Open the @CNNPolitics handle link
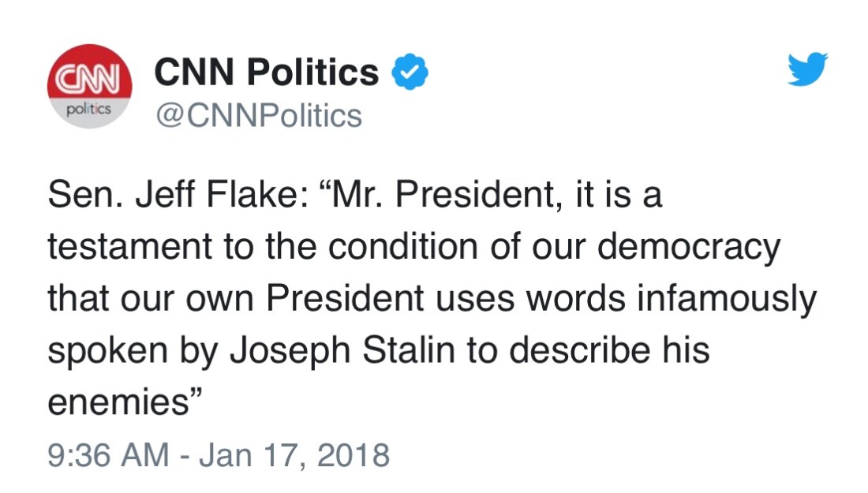Image resolution: width=868 pixels, height=493 pixels. pos(258,116)
